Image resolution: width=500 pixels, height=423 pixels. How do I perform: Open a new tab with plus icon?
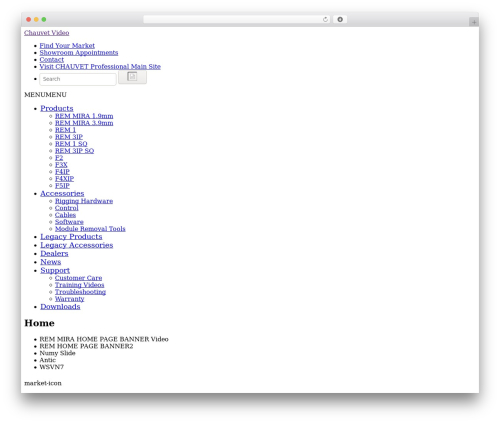pos(474,22)
